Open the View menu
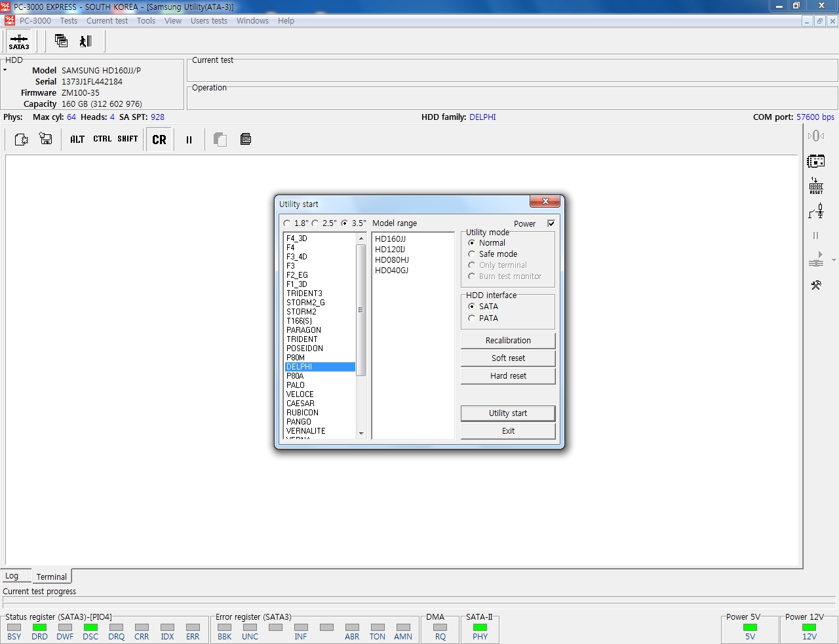Screen dimensions: 839x644 (173, 21)
